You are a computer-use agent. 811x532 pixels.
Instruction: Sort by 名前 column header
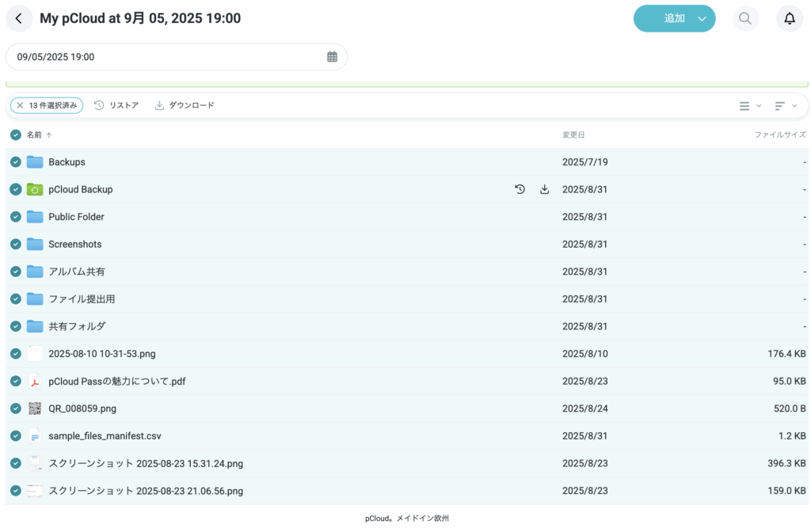pos(34,135)
